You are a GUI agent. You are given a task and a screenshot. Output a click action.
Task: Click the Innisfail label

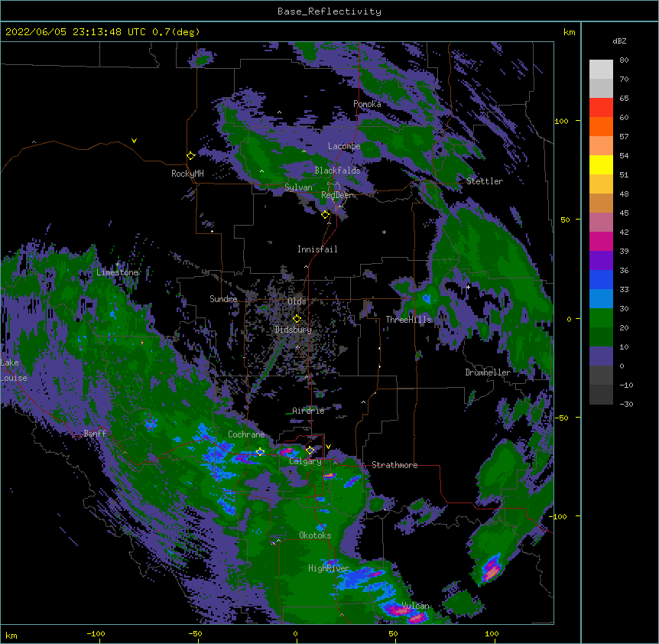tap(317, 249)
